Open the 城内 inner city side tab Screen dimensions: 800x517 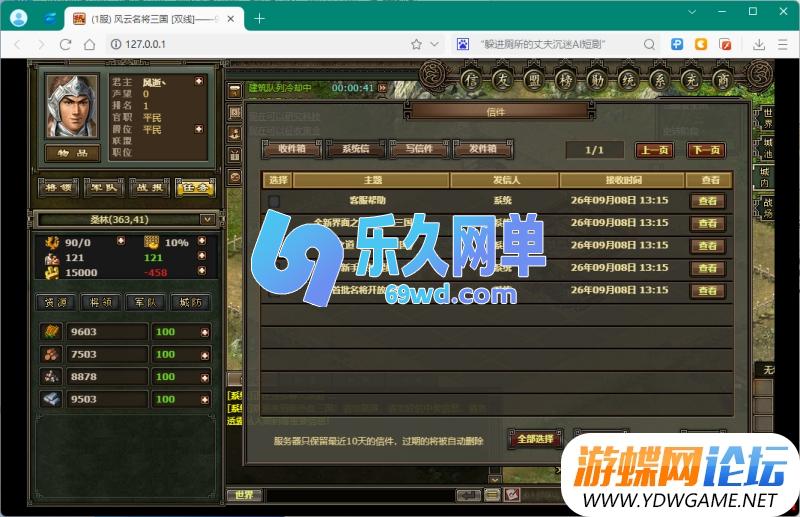coord(765,177)
